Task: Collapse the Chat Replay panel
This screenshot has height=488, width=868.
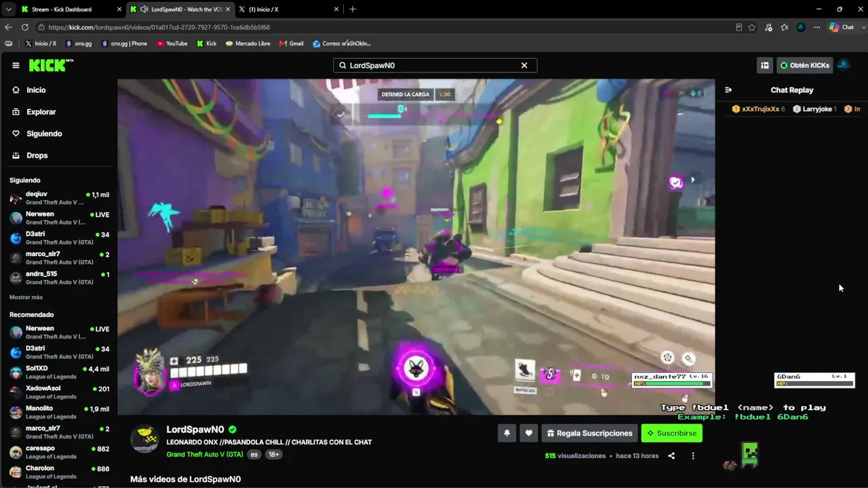Action: click(x=728, y=90)
